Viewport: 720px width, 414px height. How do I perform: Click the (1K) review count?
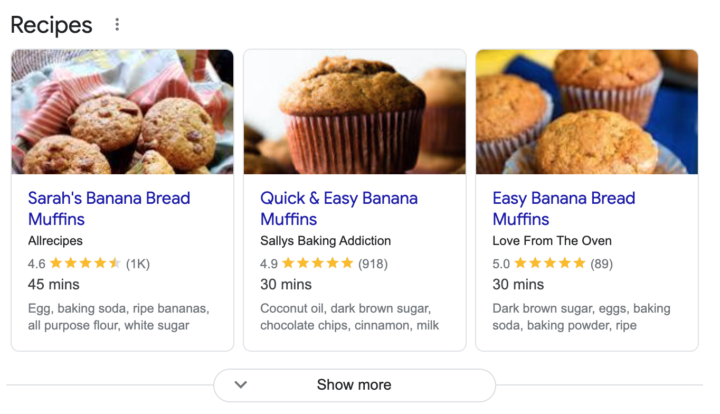138,263
